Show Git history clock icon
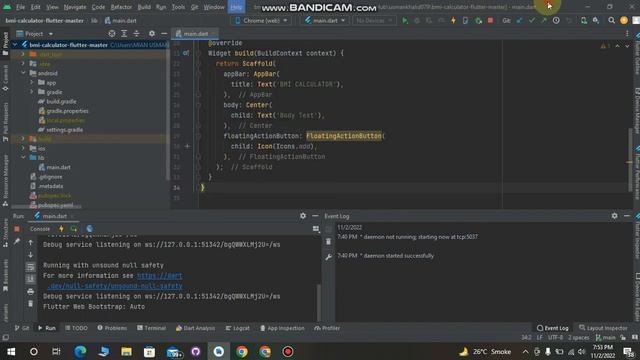The height and width of the screenshot is (360, 640). (556, 20)
